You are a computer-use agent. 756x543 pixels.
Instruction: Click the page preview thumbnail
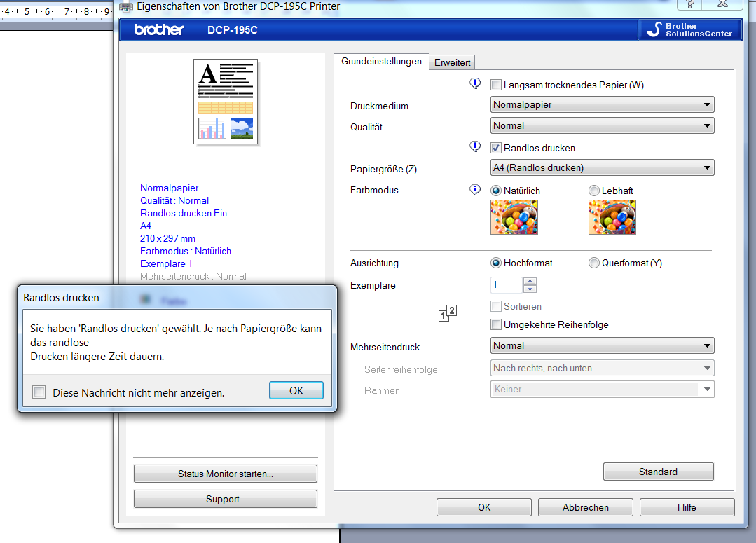226,102
